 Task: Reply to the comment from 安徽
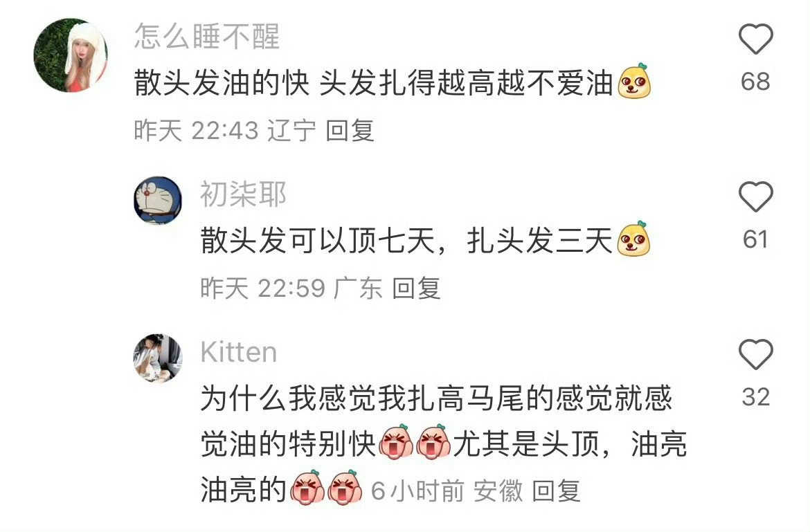pyautogui.click(x=556, y=490)
